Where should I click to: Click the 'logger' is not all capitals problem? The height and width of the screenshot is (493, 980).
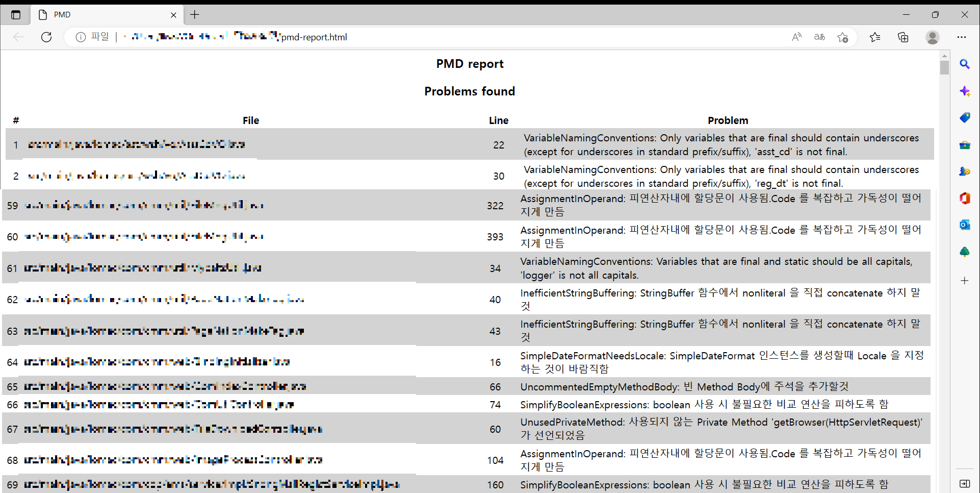pyautogui.click(x=716, y=268)
